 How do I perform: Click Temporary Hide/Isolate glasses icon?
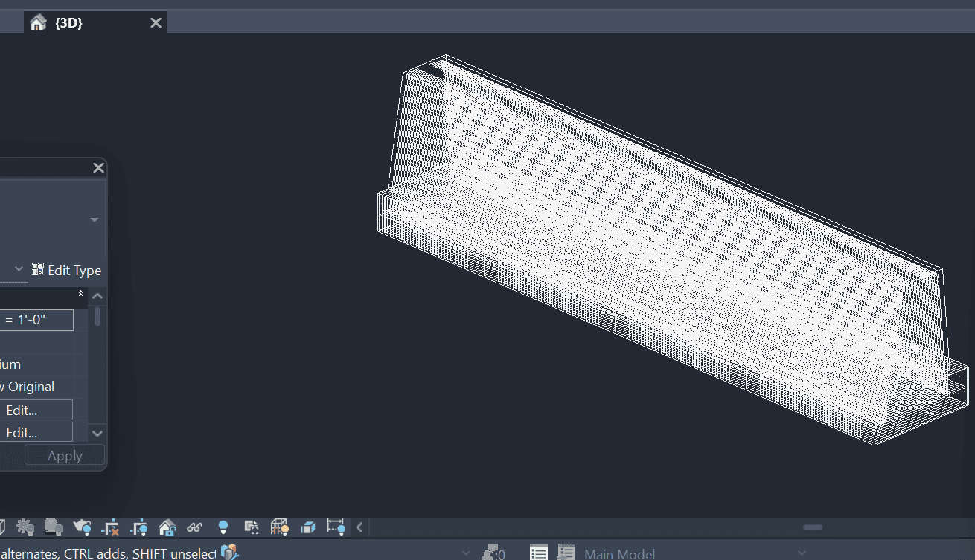194,527
